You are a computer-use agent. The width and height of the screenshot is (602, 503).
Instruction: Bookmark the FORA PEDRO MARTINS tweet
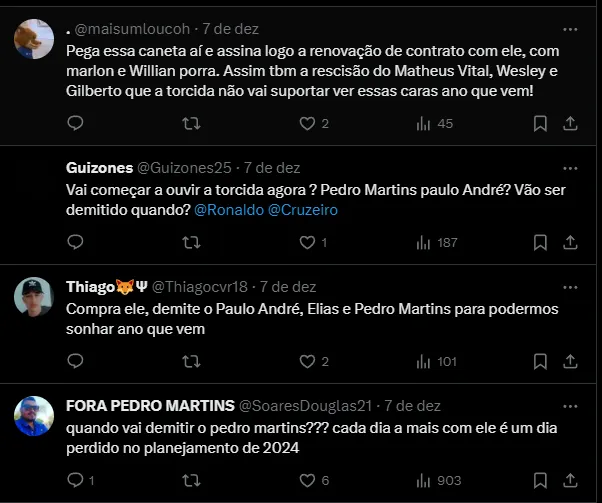[x=540, y=480]
